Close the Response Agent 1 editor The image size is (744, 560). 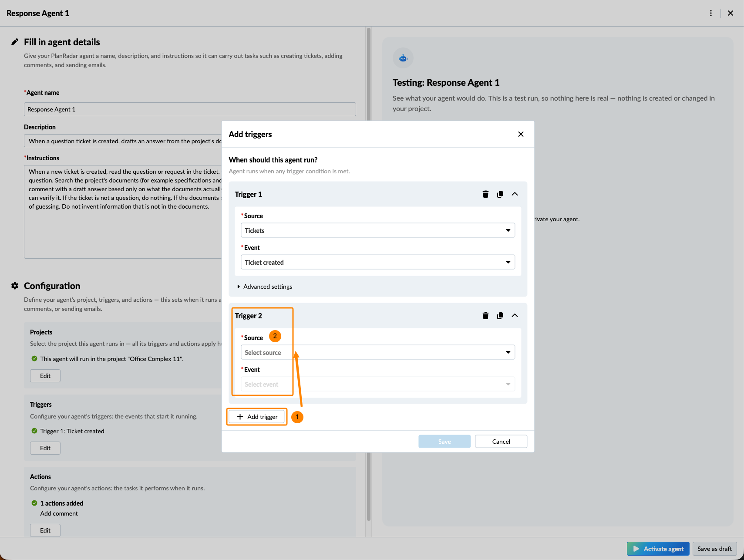tap(731, 13)
